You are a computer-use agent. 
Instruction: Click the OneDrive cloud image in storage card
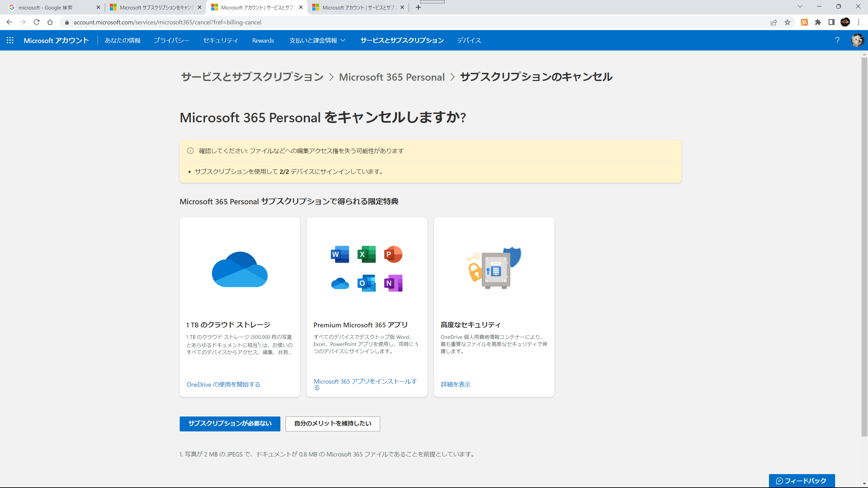(x=240, y=269)
